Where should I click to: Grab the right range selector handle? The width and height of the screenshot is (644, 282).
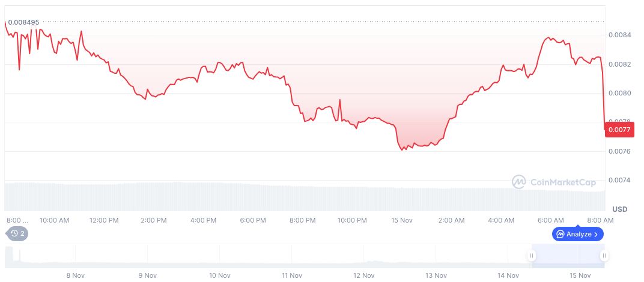click(x=604, y=256)
